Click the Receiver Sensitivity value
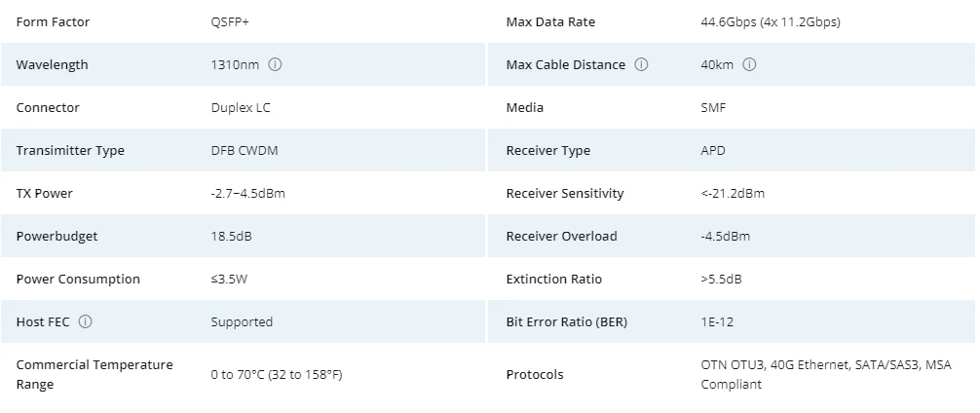The height and width of the screenshot is (413, 980). [733, 194]
